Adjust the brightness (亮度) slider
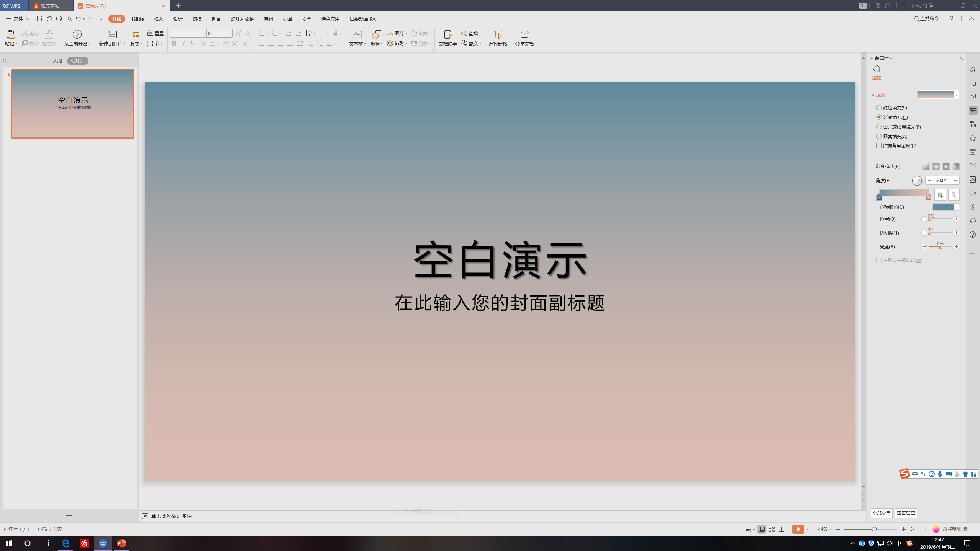This screenshot has height=551, width=980. tap(940, 247)
